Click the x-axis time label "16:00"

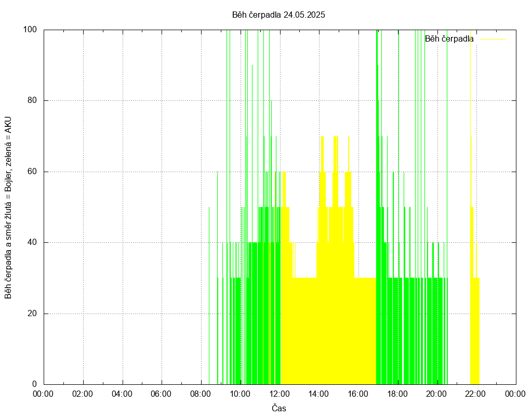[358, 394]
